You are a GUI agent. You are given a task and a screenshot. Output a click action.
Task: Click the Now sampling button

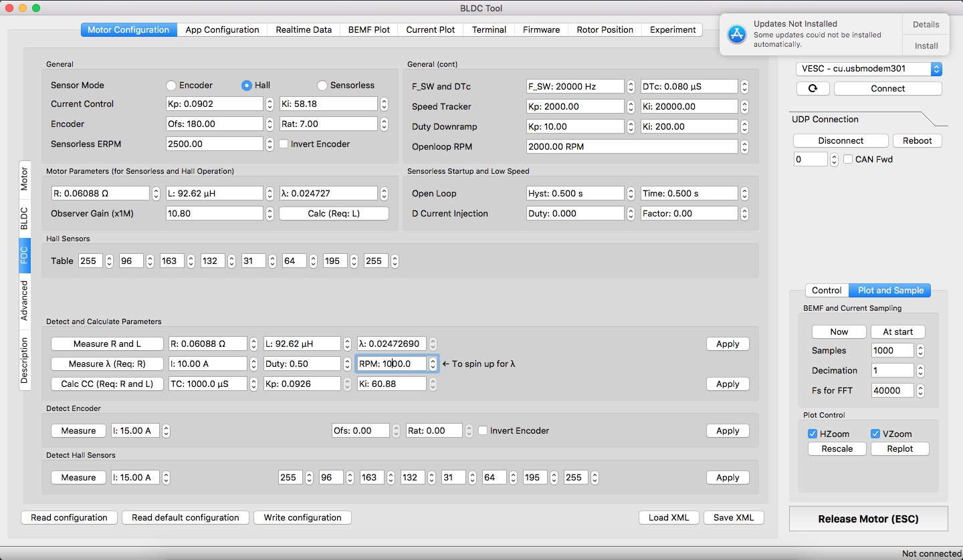[839, 331]
